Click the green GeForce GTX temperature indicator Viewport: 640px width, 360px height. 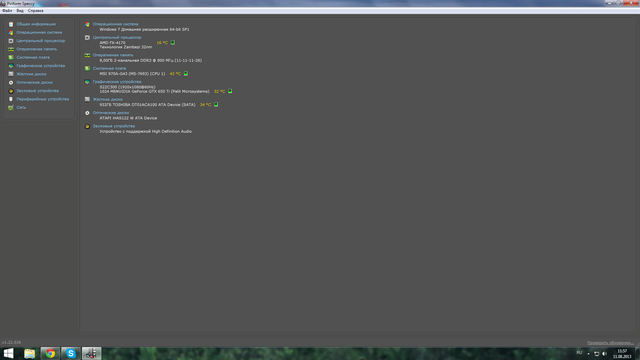230,91
